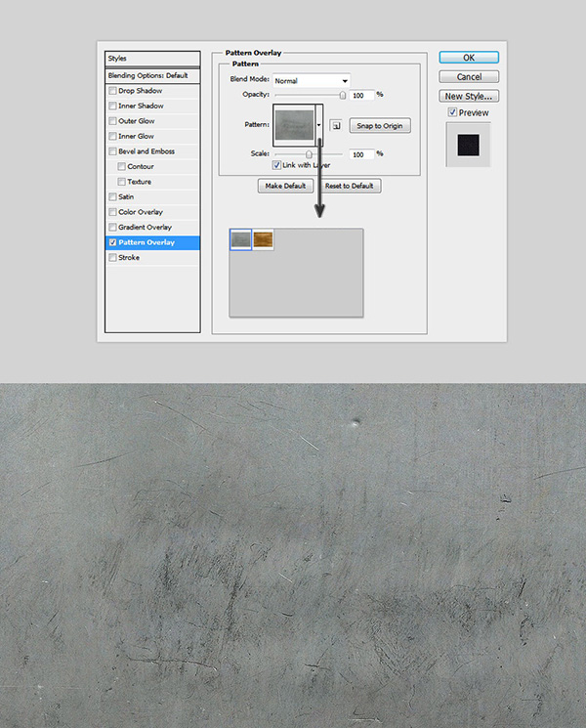The width and height of the screenshot is (586, 728).
Task: Create new preset from current pattern icon
Action: tap(334, 125)
